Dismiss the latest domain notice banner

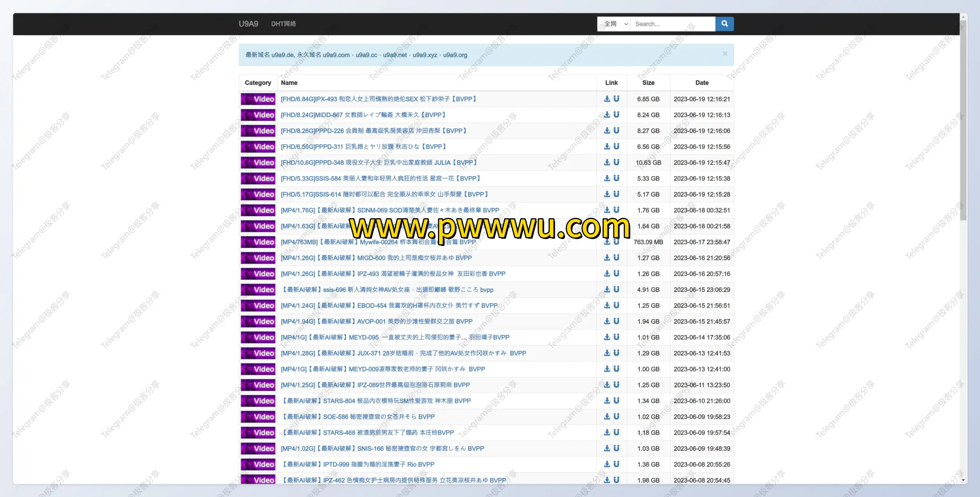click(x=725, y=54)
